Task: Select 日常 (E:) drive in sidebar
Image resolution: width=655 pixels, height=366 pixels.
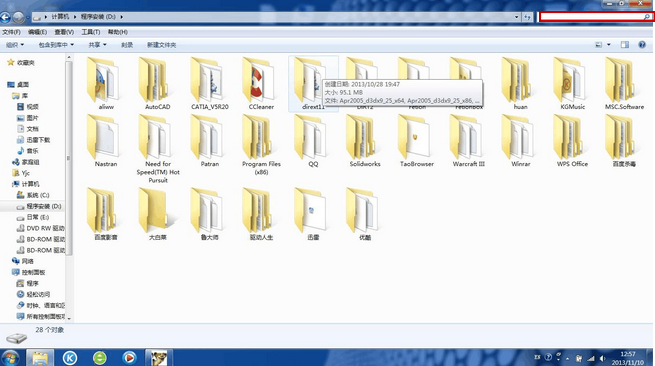Action: click(38, 217)
